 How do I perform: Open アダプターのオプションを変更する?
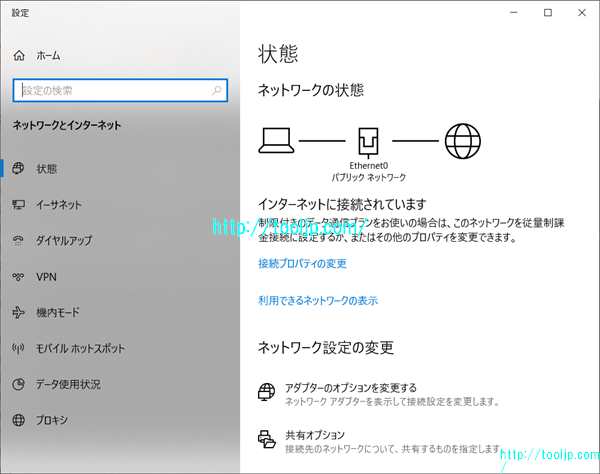[351, 388]
